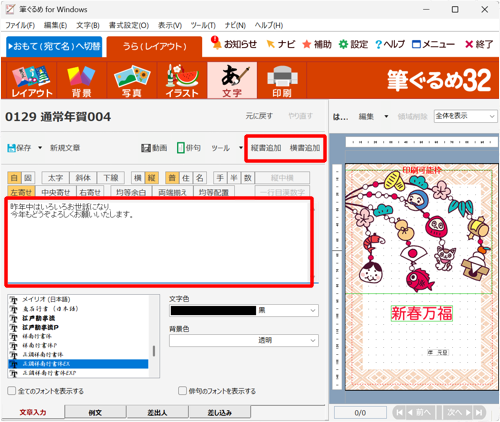The width and height of the screenshot is (500, 422).
Task: Open the 全体を表示 zoom dropdown
Action: tap(465, 116)
